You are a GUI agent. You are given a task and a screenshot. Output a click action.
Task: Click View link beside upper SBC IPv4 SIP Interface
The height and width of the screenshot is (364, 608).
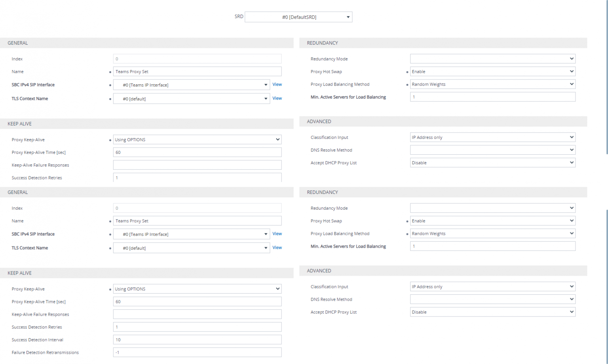click(x=277, y=85)
